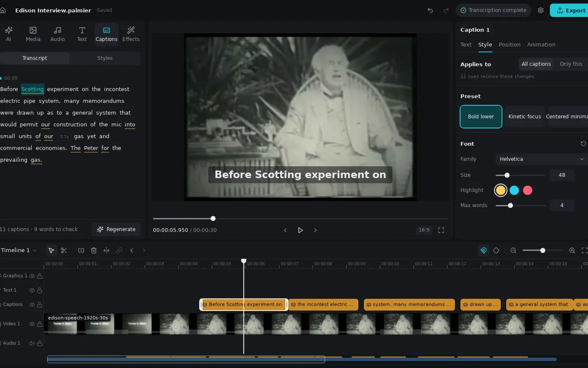Undo the last action

click(x=430, y=10)
